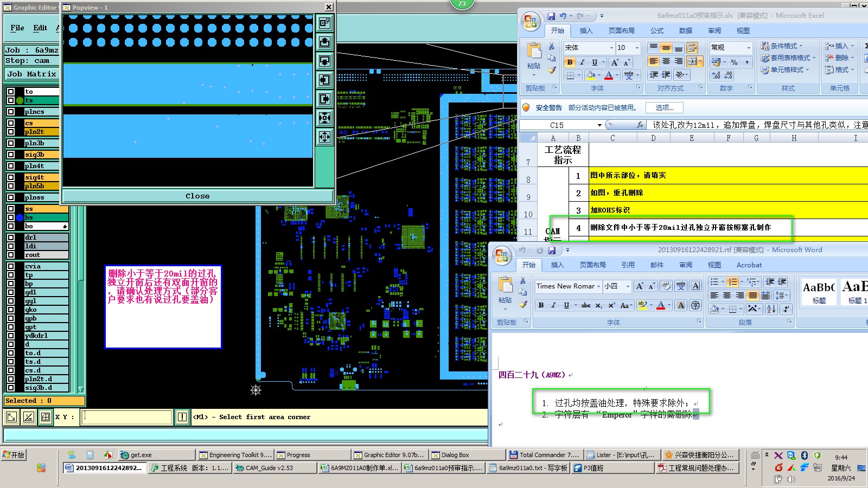Image resolution: width=868 pixels, height=488 pixels.
Task: Click 选项... button in Excel security warning
Action: coord(665,107)
